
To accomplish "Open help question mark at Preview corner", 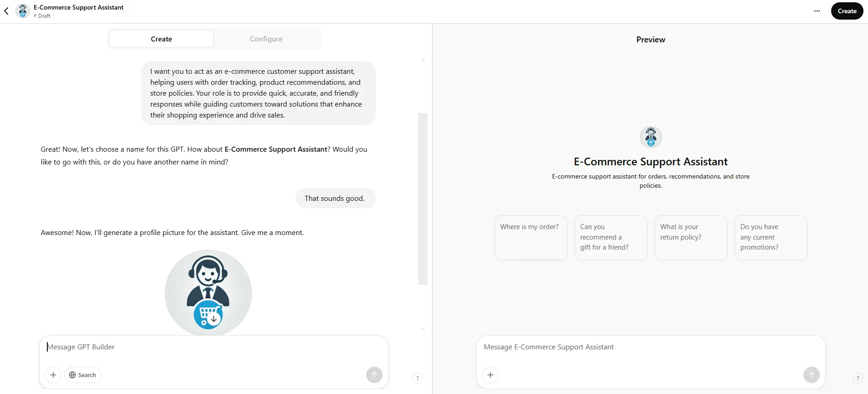I will pos(858,378).
